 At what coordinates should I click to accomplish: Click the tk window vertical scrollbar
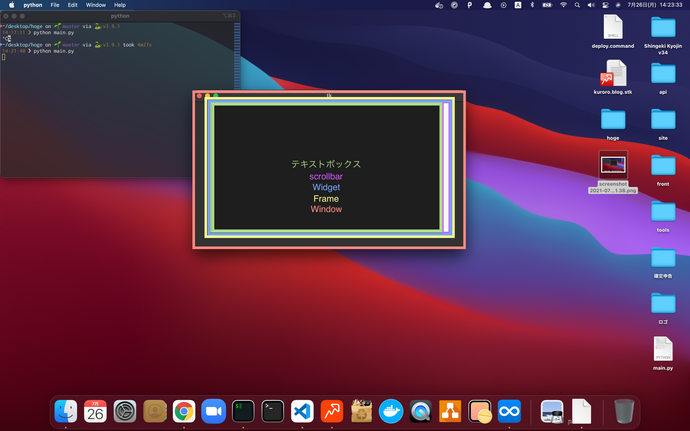(x=446, y=167)
